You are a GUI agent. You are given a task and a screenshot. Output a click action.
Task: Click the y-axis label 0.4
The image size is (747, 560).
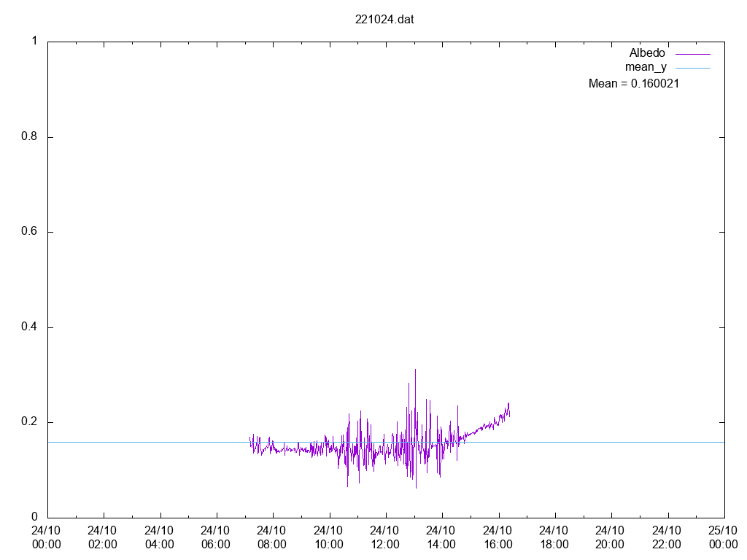pos(29,327)
